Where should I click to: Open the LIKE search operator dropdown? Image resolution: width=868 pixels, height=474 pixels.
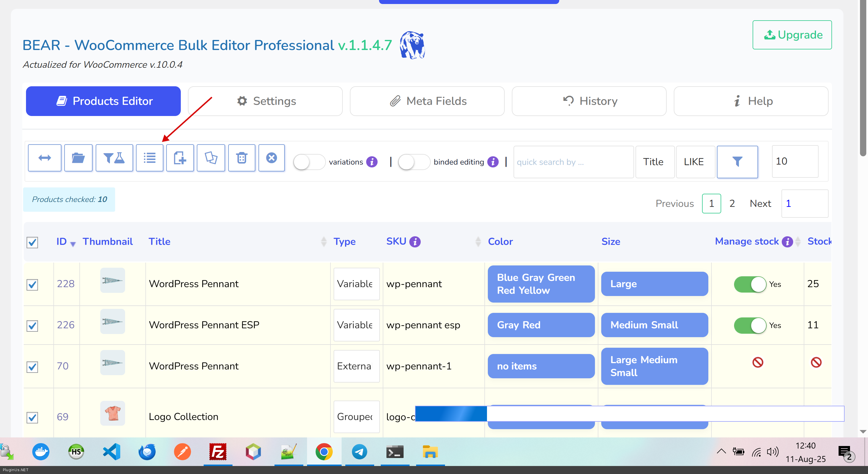pos(695,162)
